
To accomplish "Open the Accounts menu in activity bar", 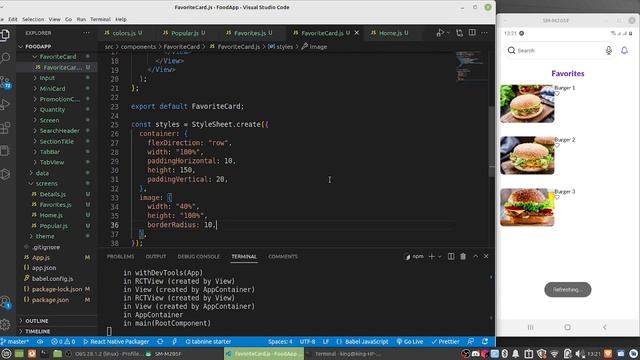I will [x=5, y=302].
